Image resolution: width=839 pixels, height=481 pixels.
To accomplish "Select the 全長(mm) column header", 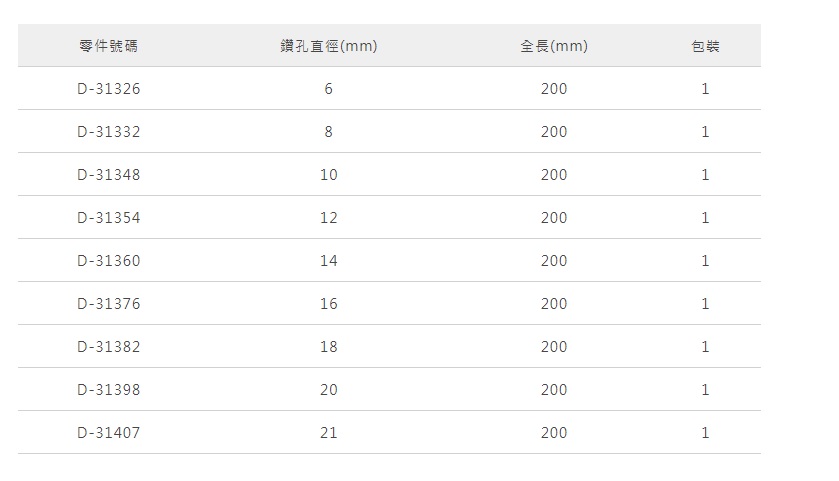I will 553,46.
